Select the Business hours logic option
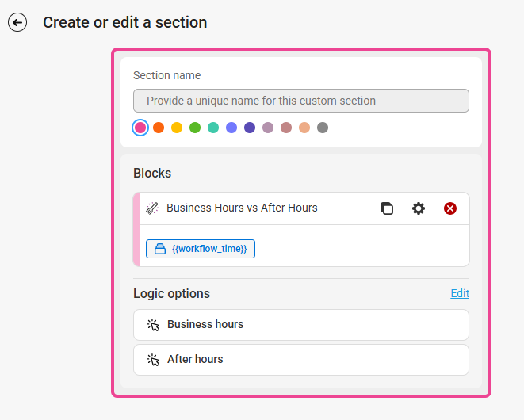This screenshot has height=420, width=524. coord(301,325)
